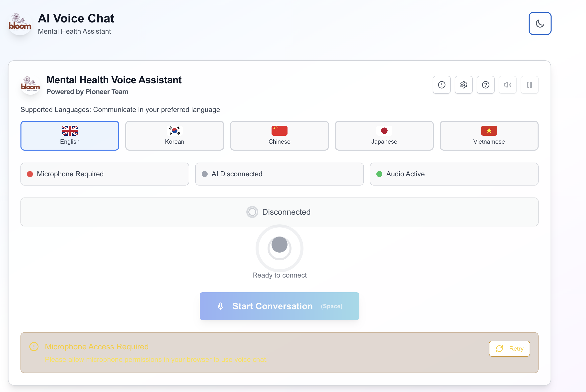Open the settings gear icon
Screen dimensions: 586x392
[463, 85]
